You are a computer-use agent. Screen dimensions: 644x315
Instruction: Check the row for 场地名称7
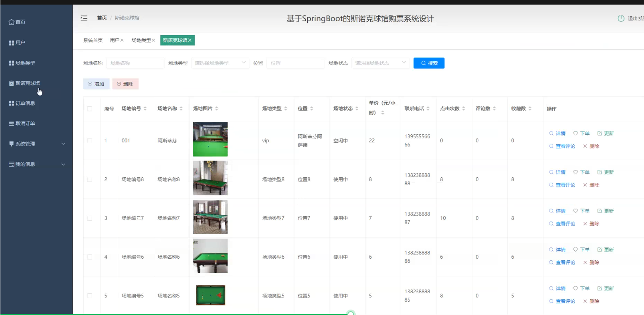coord(90,218)
